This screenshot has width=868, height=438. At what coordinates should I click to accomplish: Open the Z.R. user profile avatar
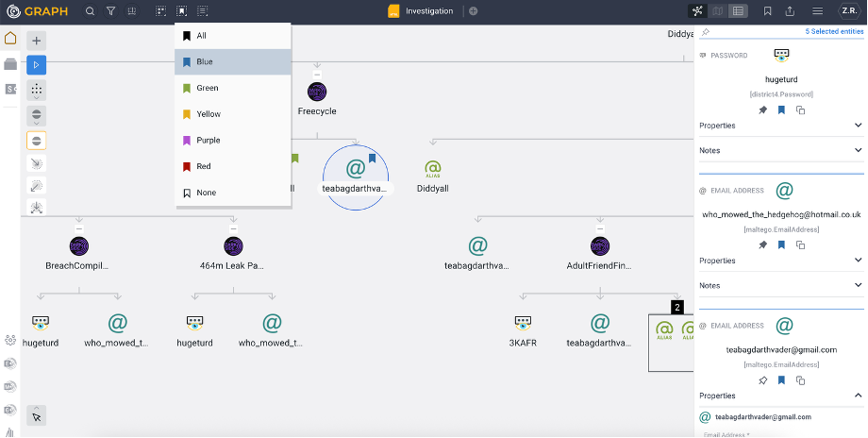tap(849, 11)
